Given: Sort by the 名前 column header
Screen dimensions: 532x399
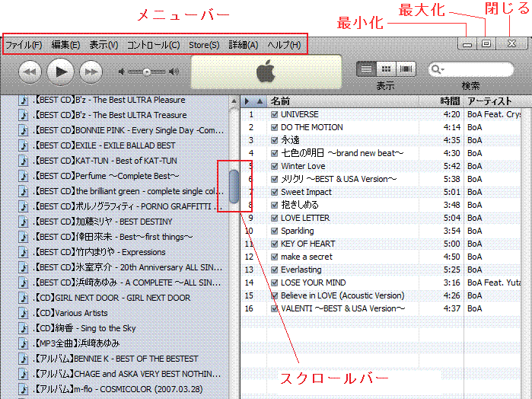Looking at the screenshot, I should (x=342, y=101).
